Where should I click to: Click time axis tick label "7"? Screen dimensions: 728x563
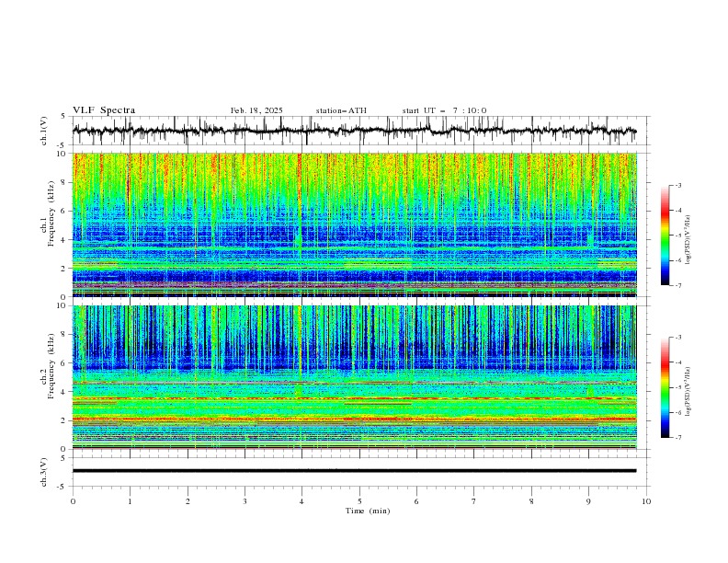pos(474,501)
